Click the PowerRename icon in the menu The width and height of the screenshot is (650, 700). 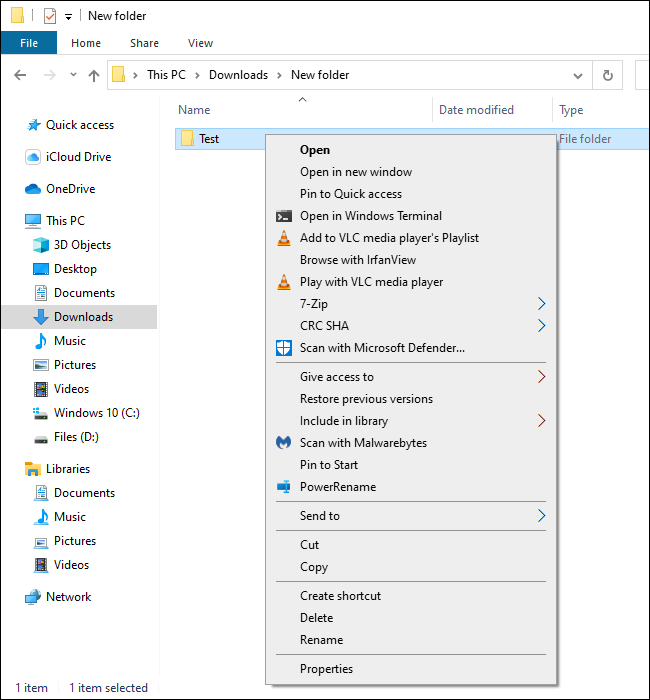(284, 487)
